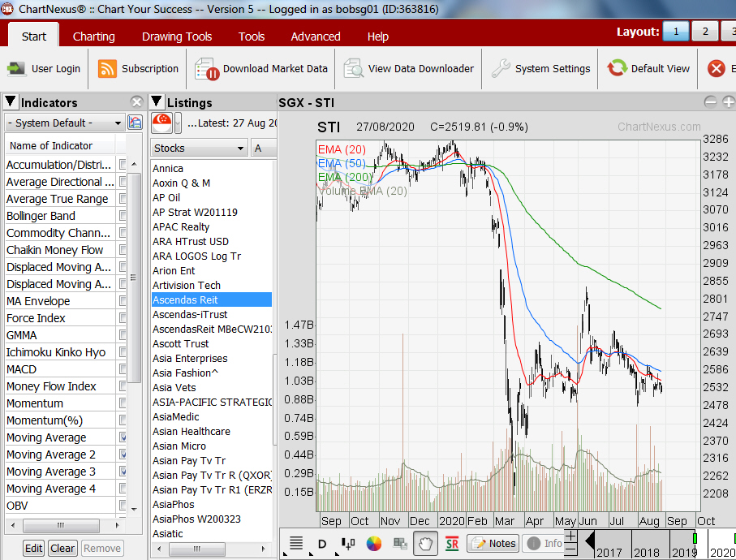This screenshot has width=736, height=560.
Task: Toggle the Moving Average checkbox
Action: click(x=123, y=437)
